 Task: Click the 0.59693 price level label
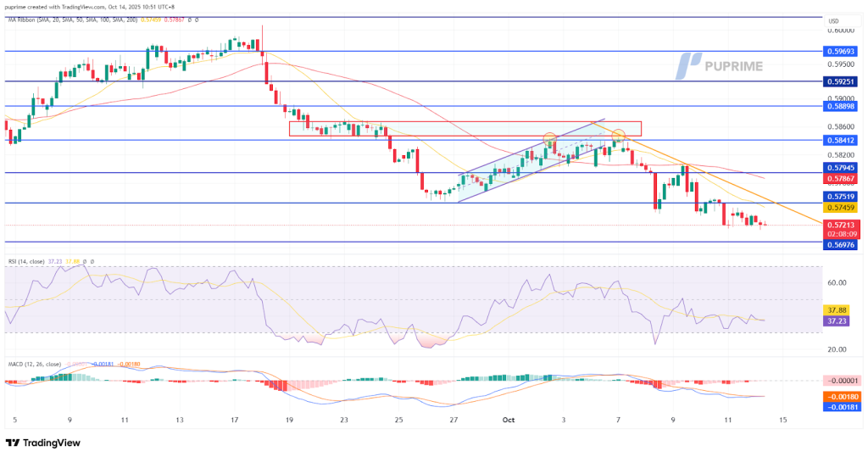tap(840, 51)
